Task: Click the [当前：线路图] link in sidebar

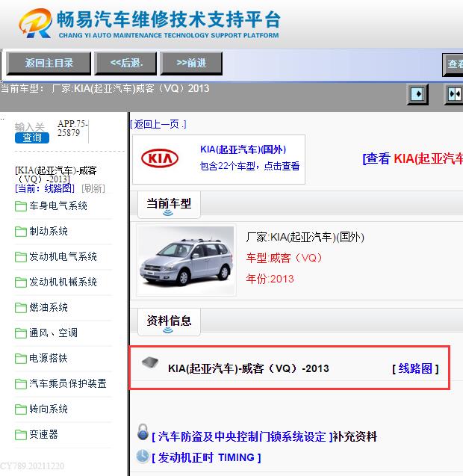Action: coord(45,188)
